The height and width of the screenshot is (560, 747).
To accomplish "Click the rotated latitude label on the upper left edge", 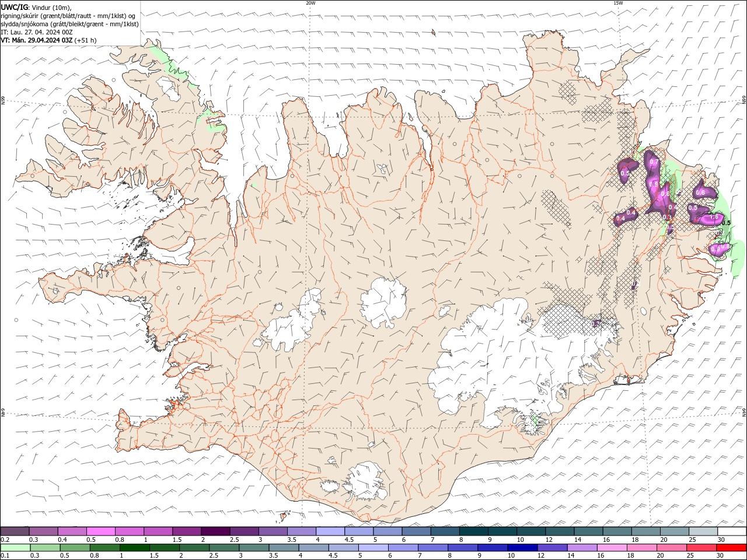I will click(3, 101).
